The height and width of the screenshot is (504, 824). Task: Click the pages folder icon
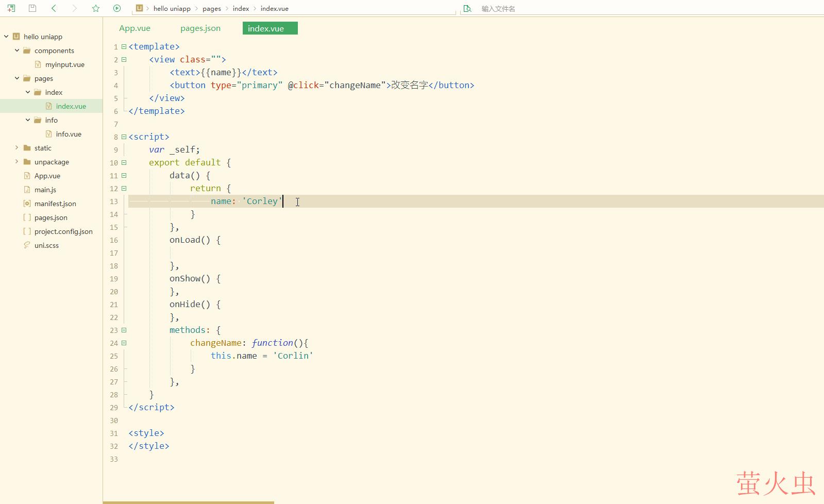[27, 78]
